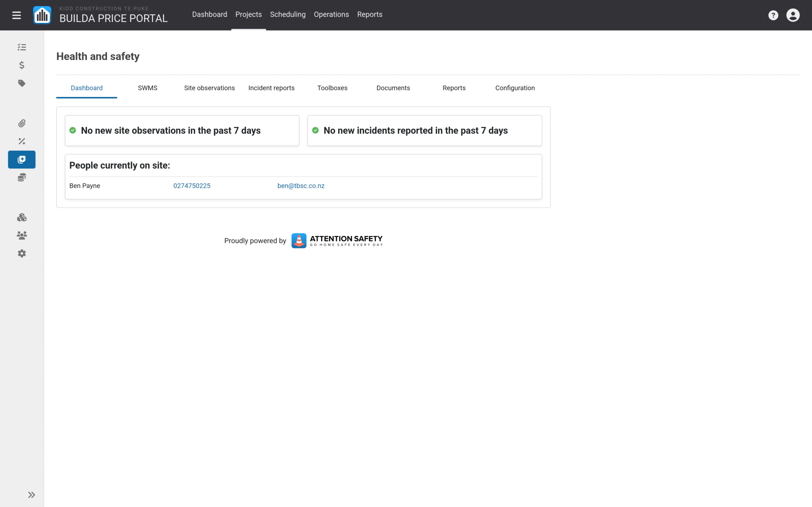Open the coins stack icon
Image resolution: width=812 pixels, height=507 pixels.
pos(22,177)
